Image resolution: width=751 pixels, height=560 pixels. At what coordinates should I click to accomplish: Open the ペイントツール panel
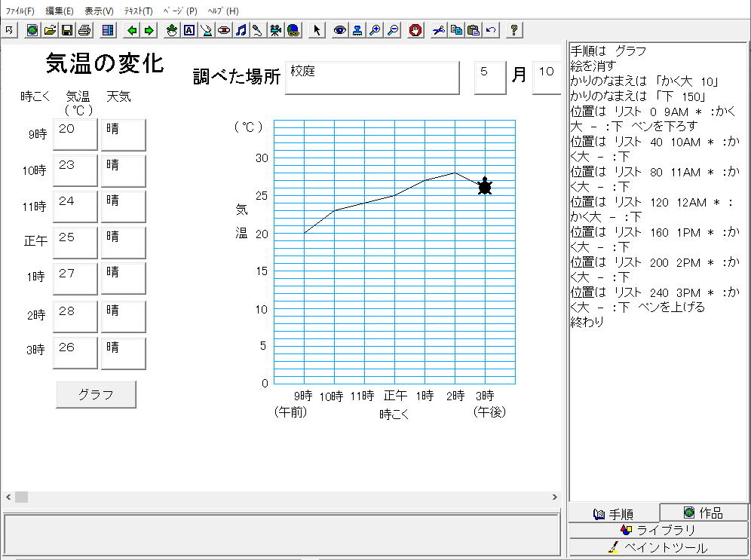tap(658, 548)
